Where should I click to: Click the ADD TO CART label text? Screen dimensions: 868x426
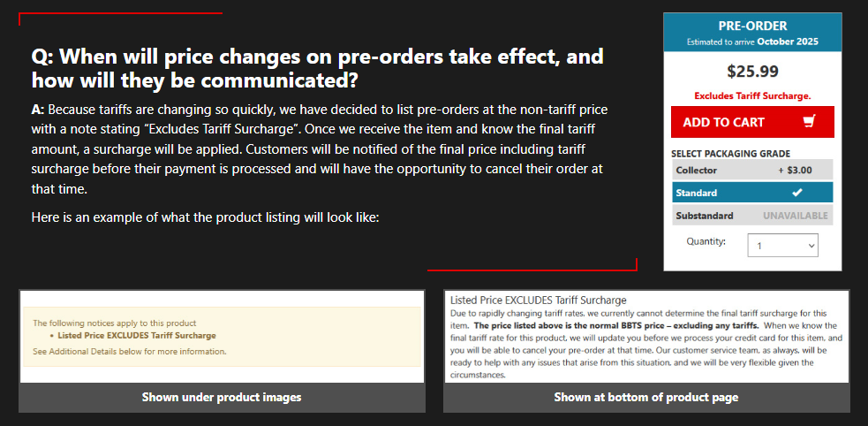coord(723,123)
